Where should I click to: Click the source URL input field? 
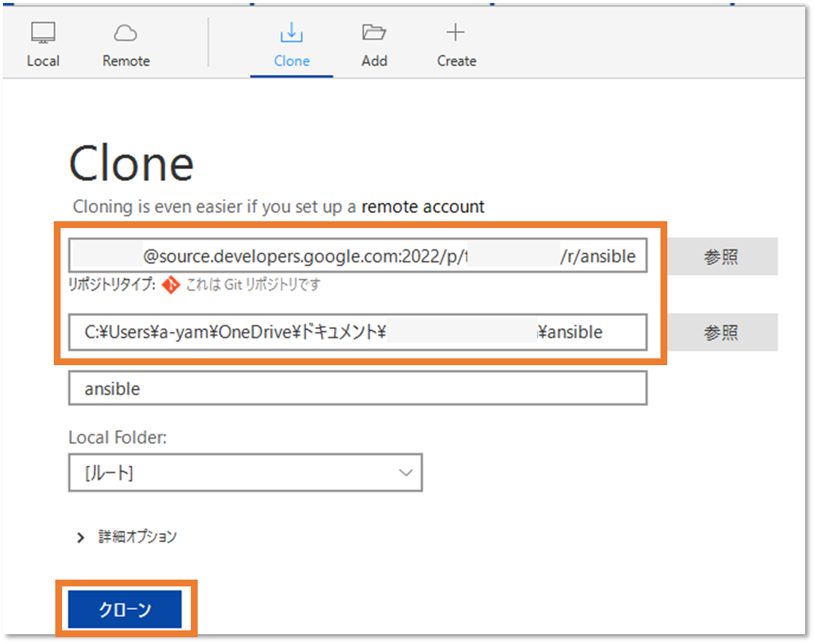(358, 256)
